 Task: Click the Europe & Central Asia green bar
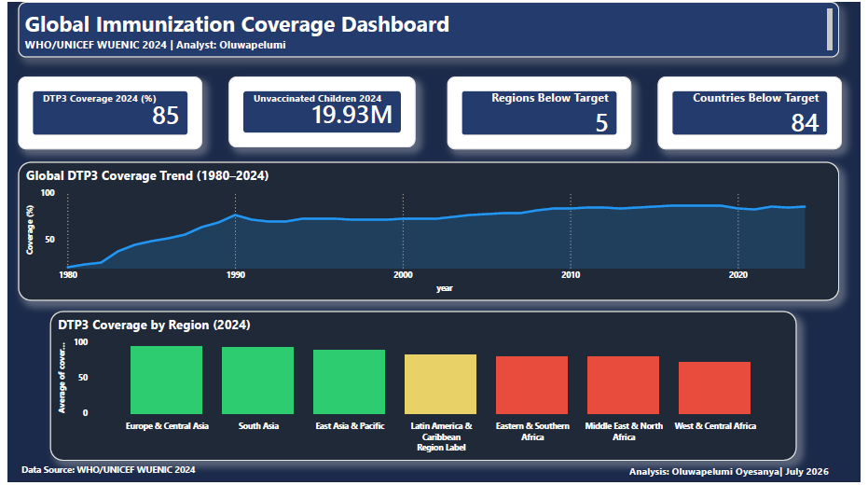tap(166, 380)
